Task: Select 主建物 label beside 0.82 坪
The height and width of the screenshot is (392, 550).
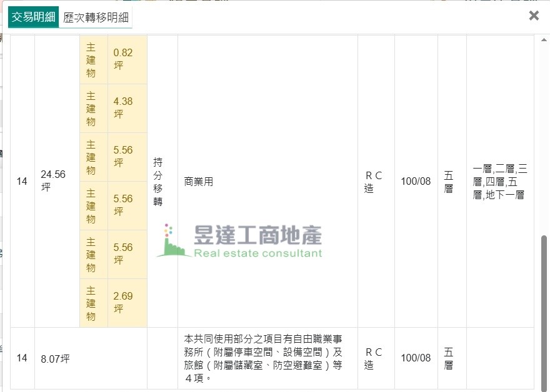Action: (91, 59)
